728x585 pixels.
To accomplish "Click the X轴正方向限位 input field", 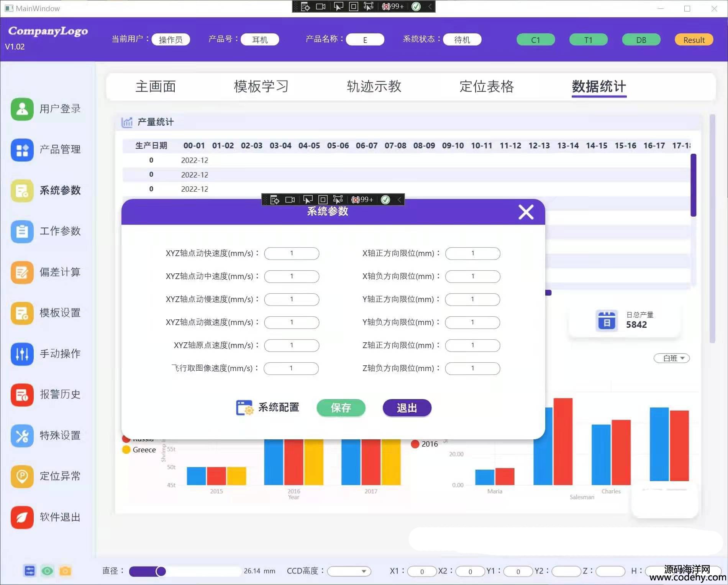I will (472, 253).
